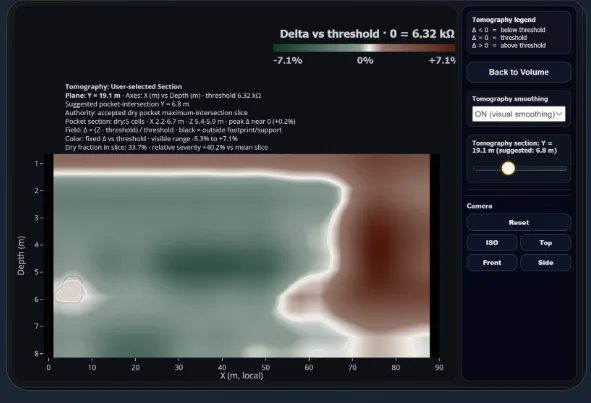Click the Tomography legend heading
The width and height of the screenshot is (591, 403).
[504, 20]
